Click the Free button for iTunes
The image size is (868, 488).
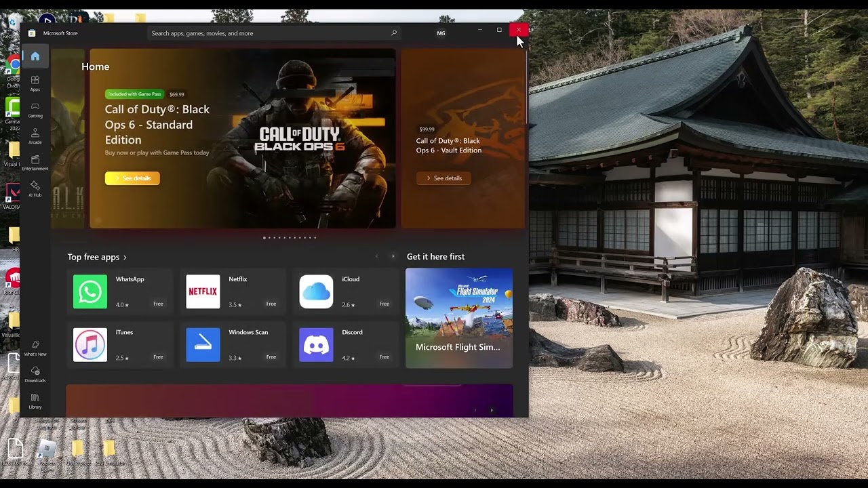(158, 357)
